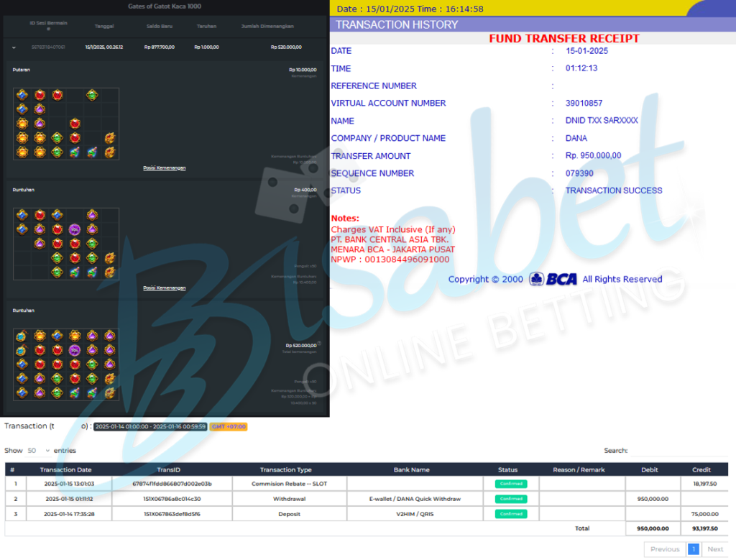Sort by Debit column header
The width and height of the screenshot is (736, 560).
[649, 469]
